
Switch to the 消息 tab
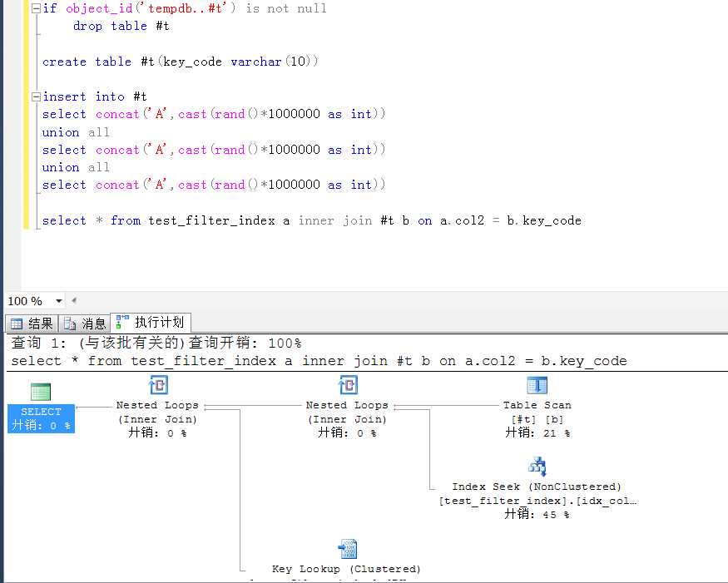point(85,323)
